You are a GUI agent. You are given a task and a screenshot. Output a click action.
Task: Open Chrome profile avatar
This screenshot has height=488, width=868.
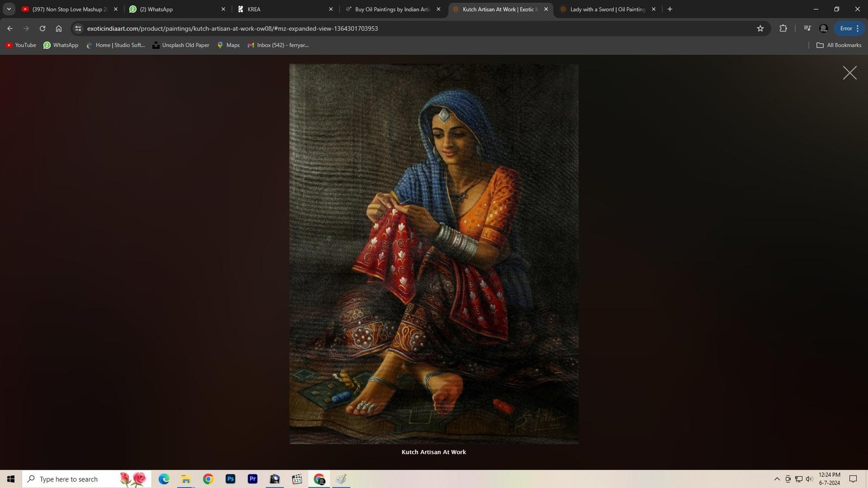pos(824,28)
